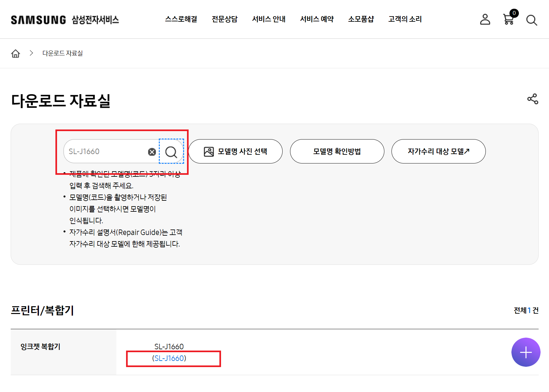
Task: Click the 다운로드 자료실 breadcrumb link
Action: pyautogui.click(x=62, y=53)
